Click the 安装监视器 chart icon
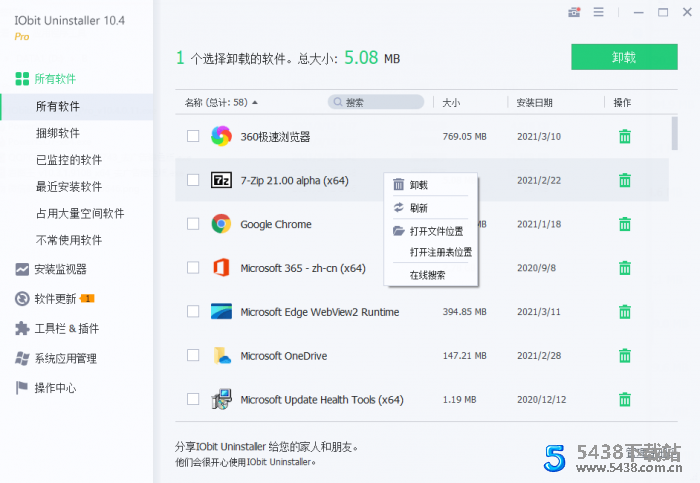The height and width of the screenshot is (483, 700). pyautogui.click(x=22, y=269)
